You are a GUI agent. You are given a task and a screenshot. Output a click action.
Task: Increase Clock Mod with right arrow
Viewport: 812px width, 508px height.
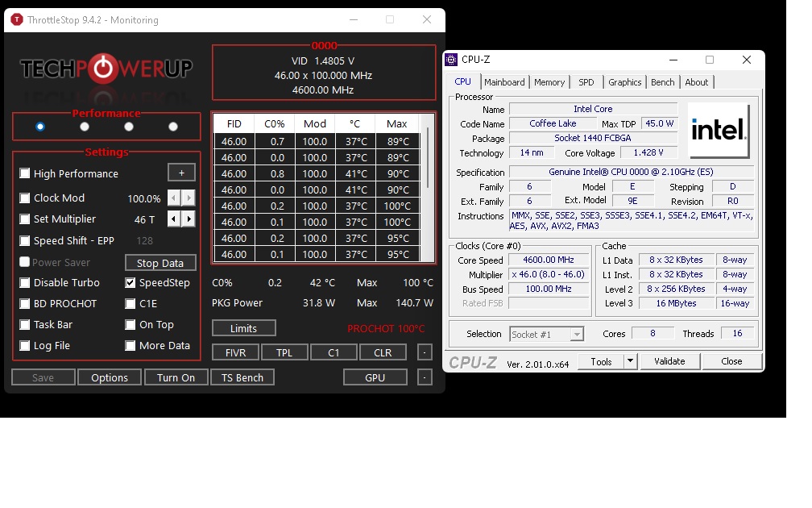coord(188,198)
